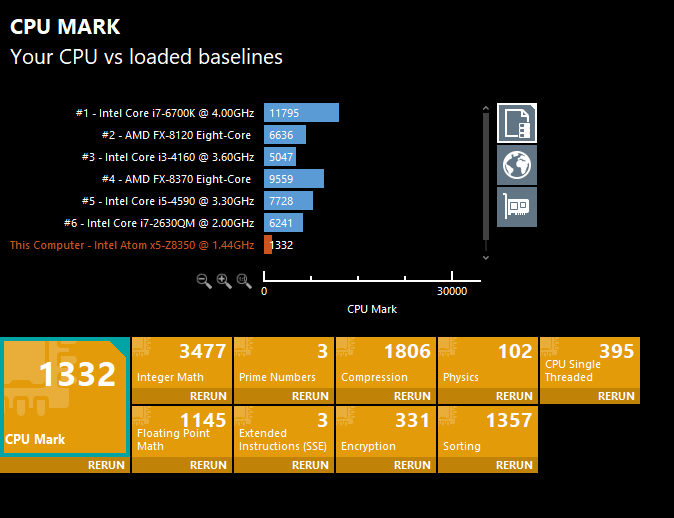
Task: Select the Compression 1806 tile
Action: point(386,363)
